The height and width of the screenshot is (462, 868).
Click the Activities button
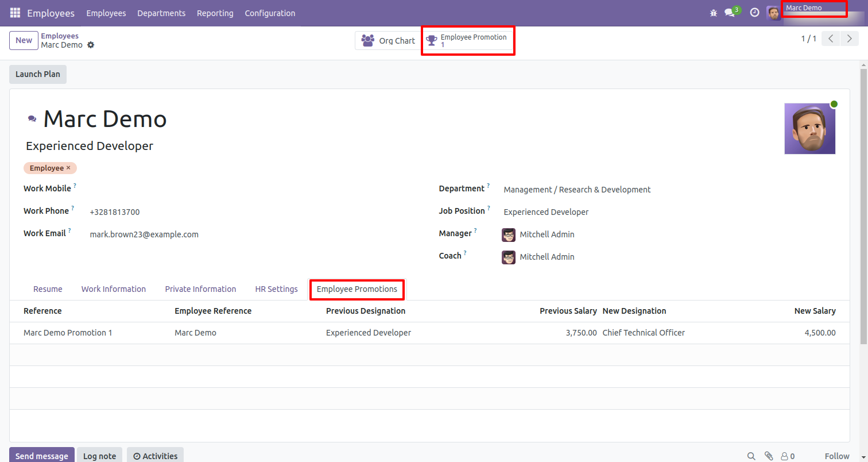click(155, 456)
